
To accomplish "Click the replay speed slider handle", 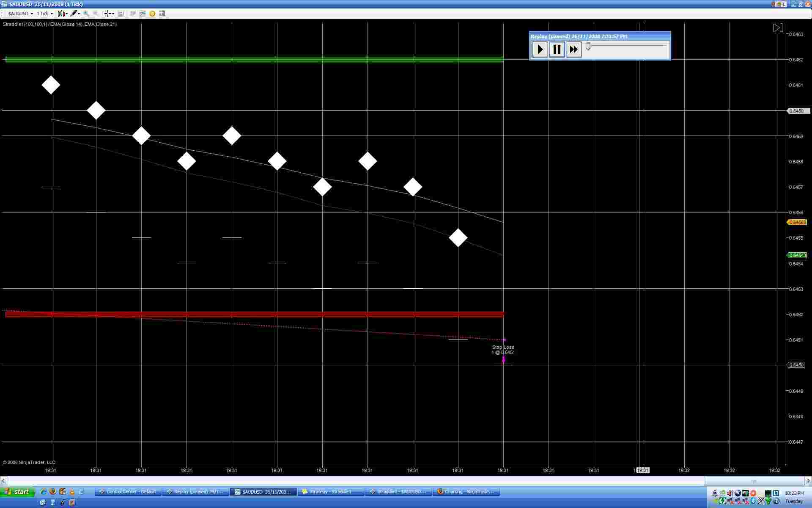I will (x=588, y=46).
